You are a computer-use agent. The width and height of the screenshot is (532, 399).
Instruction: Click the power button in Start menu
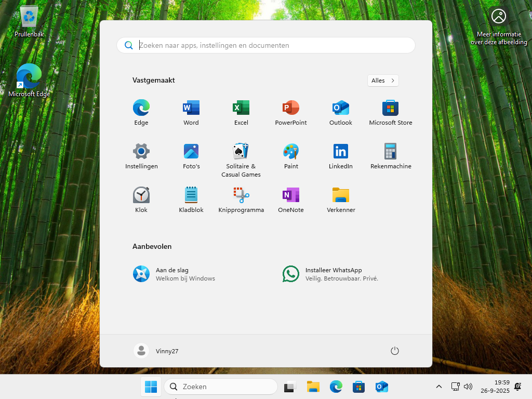pos(394,351)
